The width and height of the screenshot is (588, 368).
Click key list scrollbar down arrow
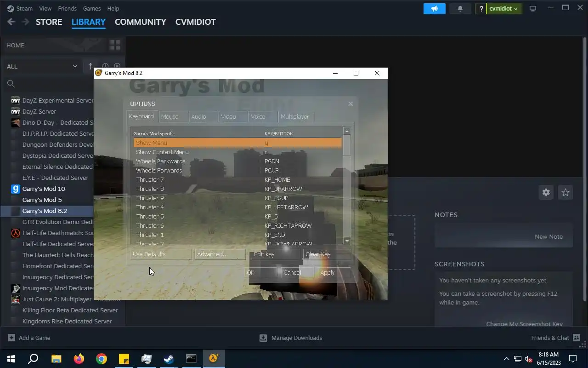pyautogui.click(x=347, y=241)
